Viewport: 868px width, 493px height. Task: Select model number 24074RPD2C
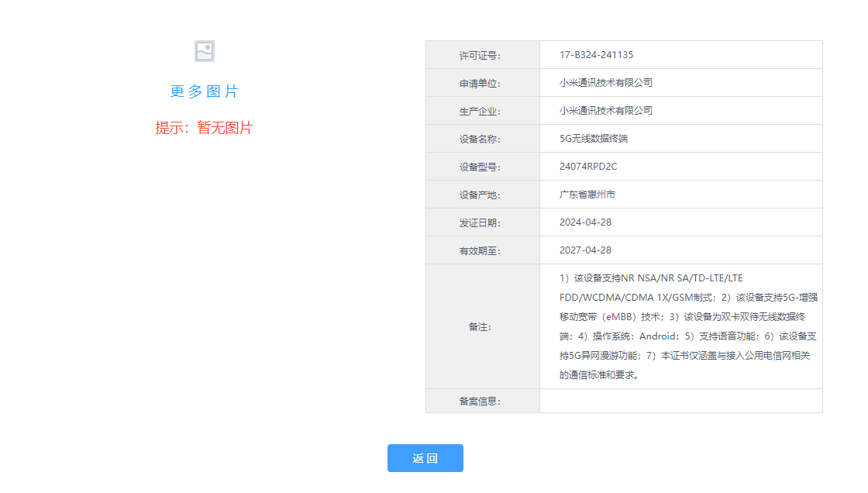point(588,166)
